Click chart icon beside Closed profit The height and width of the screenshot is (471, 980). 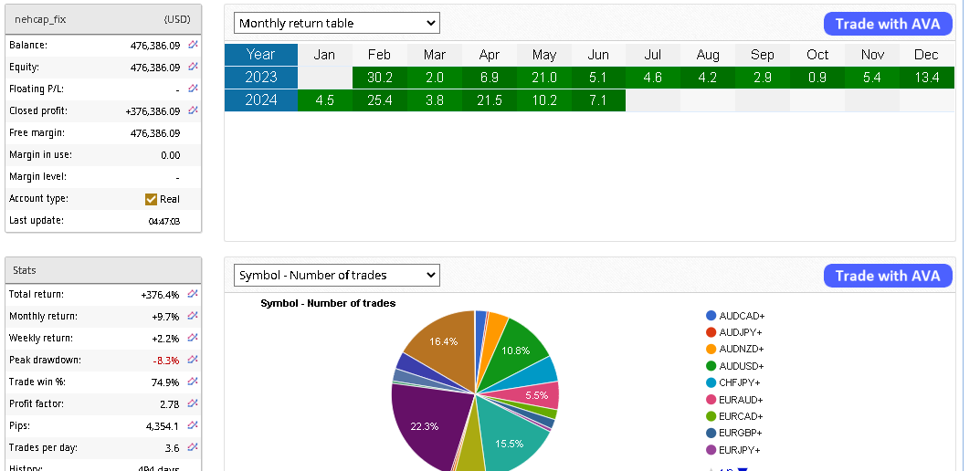(193, 110)
